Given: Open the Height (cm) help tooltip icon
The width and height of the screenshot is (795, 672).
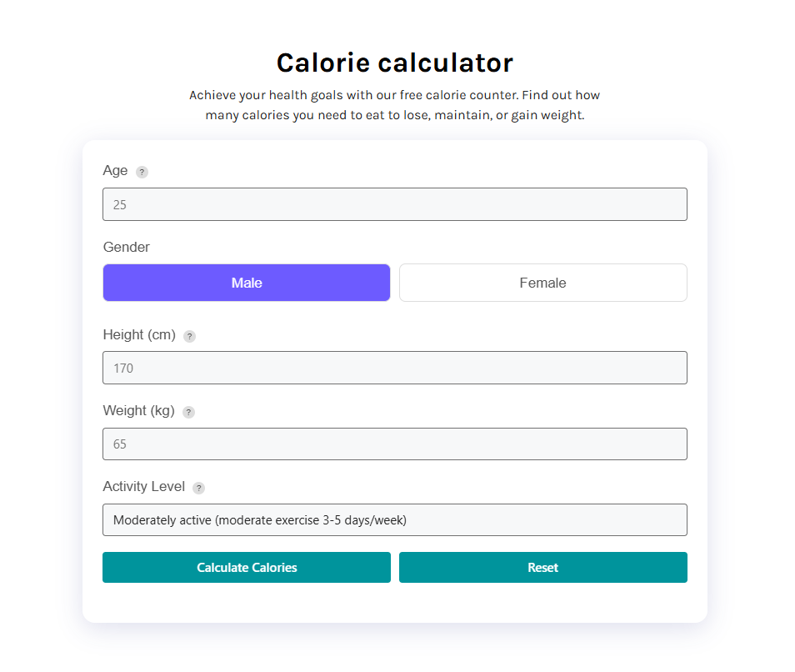Looking at the screenshot, I should (189, 336).
